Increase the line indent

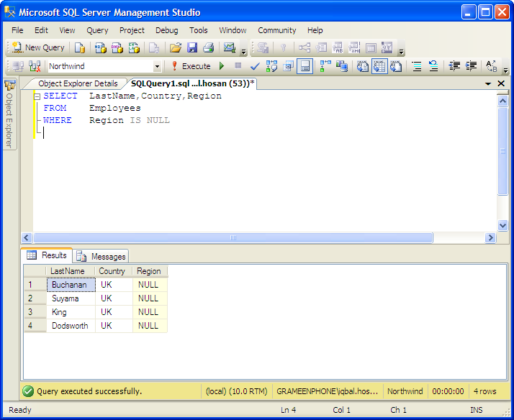pyautogui.click(x=471, y=66)
